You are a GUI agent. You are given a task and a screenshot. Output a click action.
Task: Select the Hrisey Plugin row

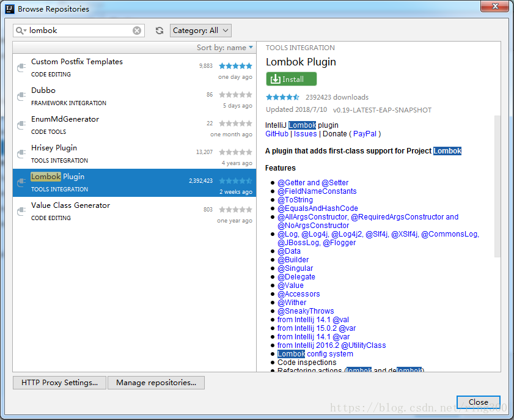click(x=134, y=154)
